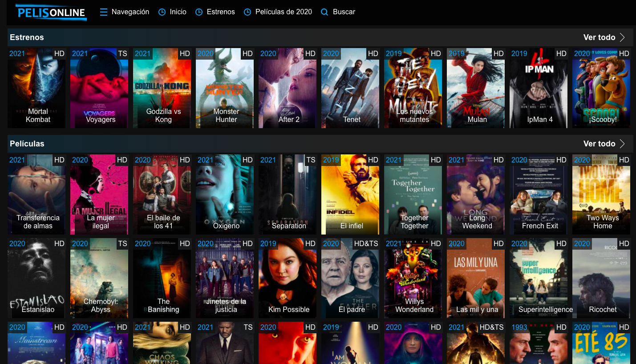
Task: Click the HD&TS badge on El padre
Action: click(366, 243)
